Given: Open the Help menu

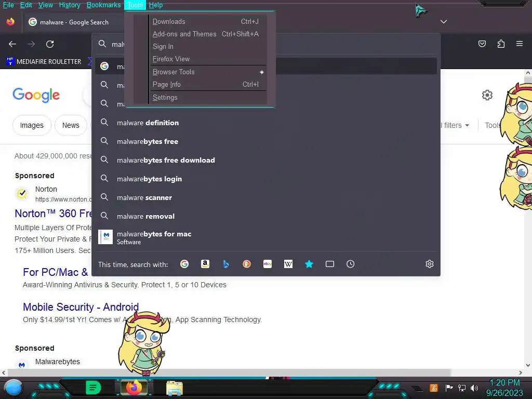Looking at the screenshot, I should 156,5.
